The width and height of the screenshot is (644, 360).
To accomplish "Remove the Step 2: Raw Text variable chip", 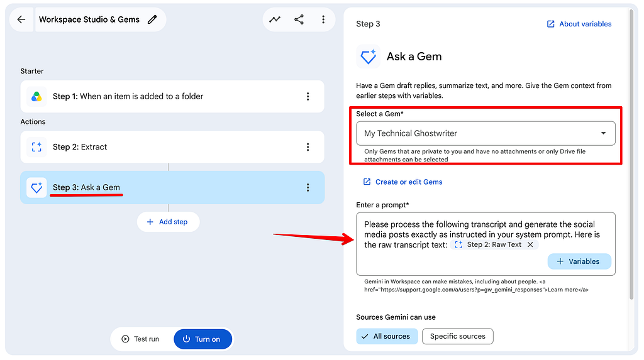I will (530, 244).
